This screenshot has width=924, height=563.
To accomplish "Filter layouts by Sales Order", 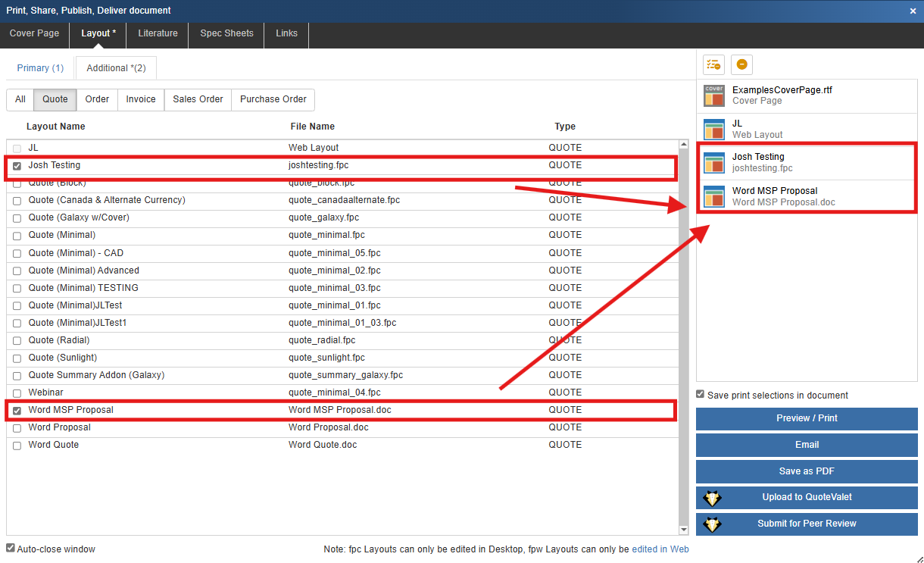I will coord(198,99).
